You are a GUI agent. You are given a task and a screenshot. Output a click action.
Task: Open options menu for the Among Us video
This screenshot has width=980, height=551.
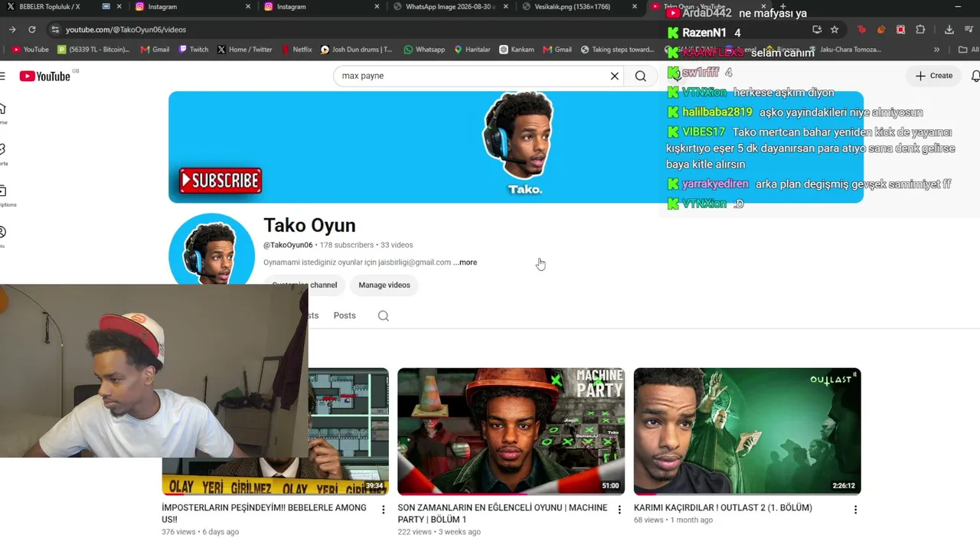click(384, 510)
